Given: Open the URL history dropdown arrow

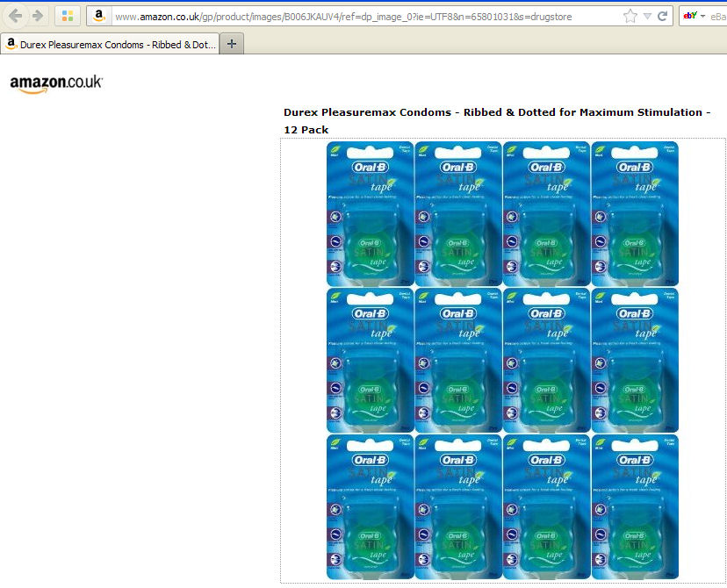Looking at the screenshot, I should point(647,17).
